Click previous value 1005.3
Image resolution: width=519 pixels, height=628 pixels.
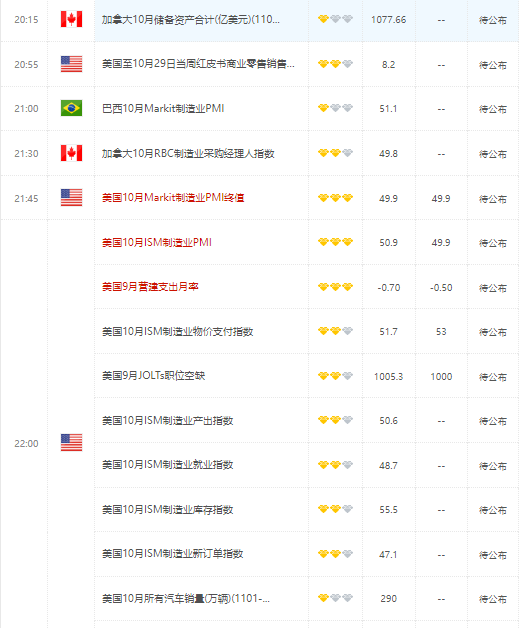point(388,376)
